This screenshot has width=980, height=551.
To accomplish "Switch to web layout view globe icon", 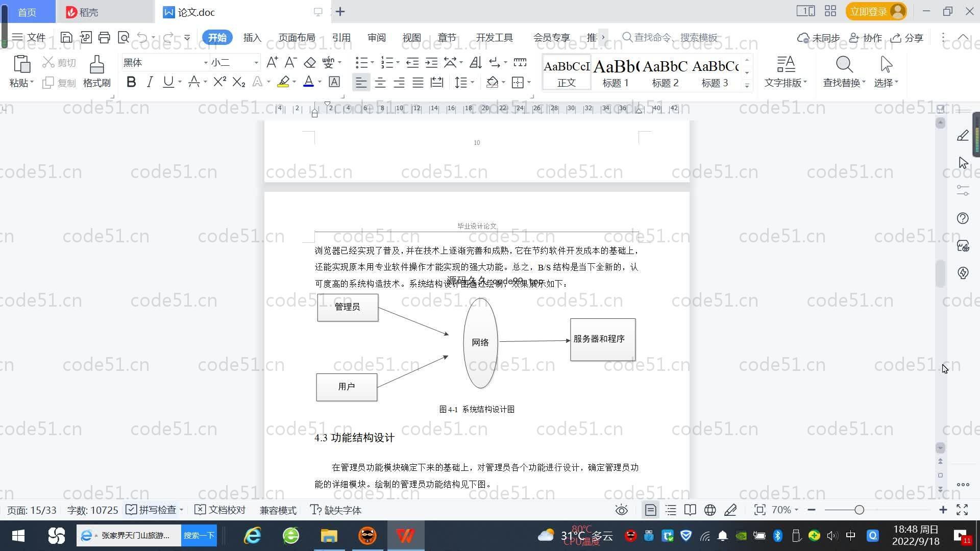I will (710, 510).
